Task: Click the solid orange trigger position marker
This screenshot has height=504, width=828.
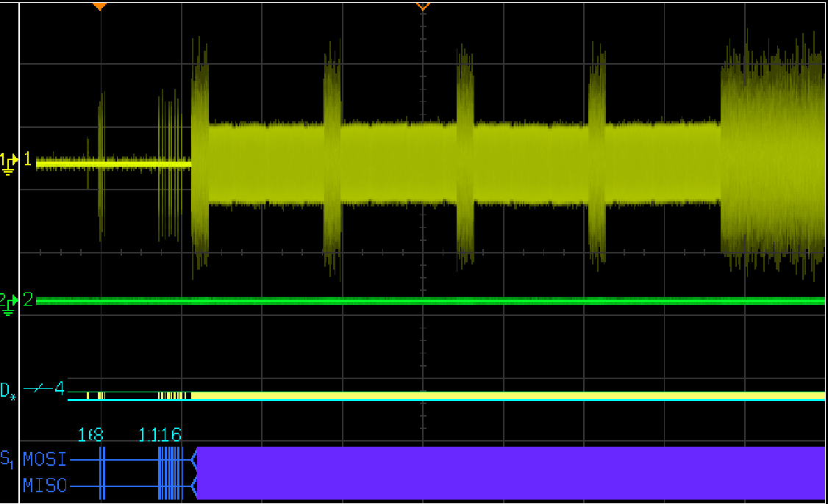Action: coord(100,7)
